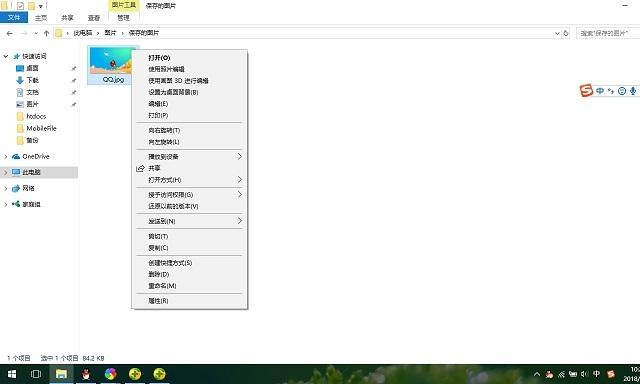Open the MobileFile folder in sidebar

(41, 128)
